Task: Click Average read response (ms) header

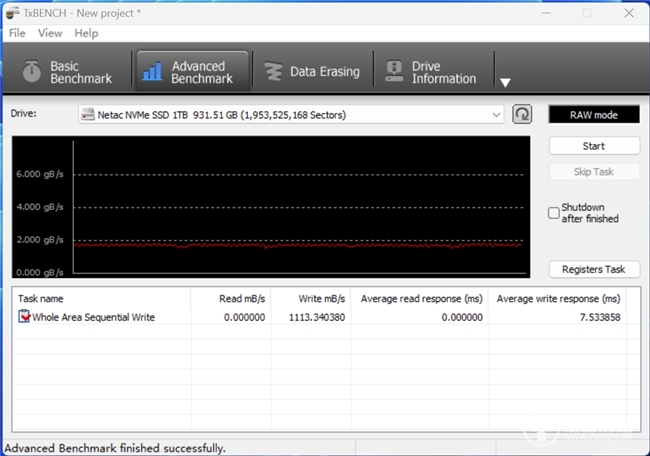Action: point(420,298)
